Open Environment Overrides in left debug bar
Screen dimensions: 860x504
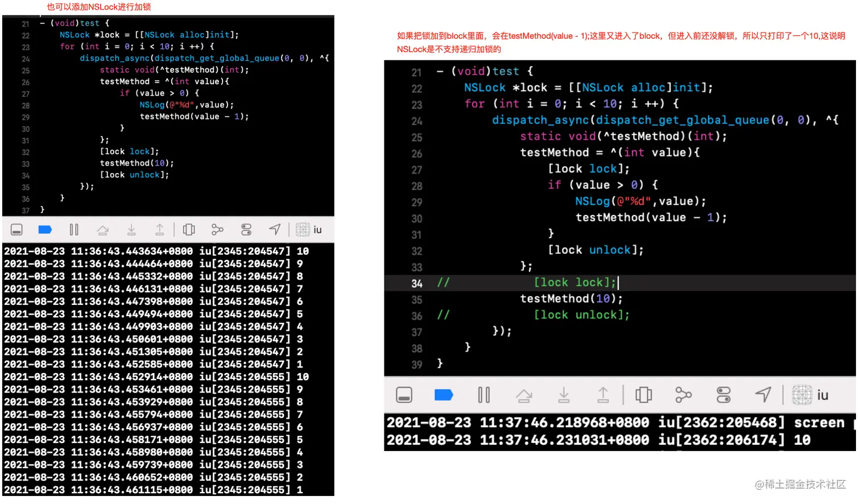246,230
